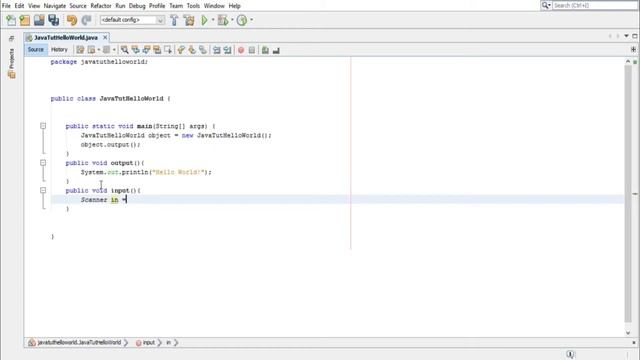This screenshot has height=360, width=640.
Task: Open the Debug Project dropdown arrow
Action: click(232, 20)
